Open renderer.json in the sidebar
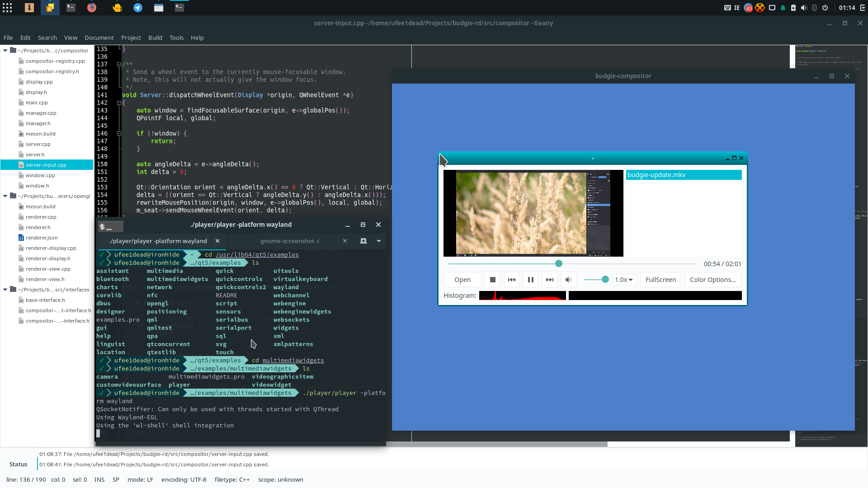The width and height of the screenshot is (868, 488). coord(42,238)
